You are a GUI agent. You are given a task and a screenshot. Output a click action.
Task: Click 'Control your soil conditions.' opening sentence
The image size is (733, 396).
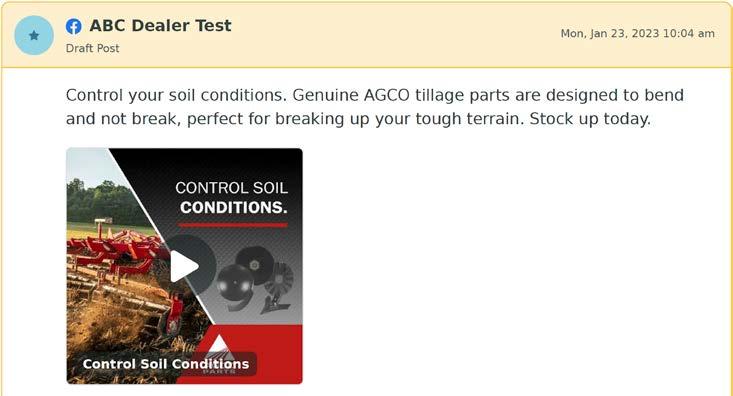tap(176, 95)
